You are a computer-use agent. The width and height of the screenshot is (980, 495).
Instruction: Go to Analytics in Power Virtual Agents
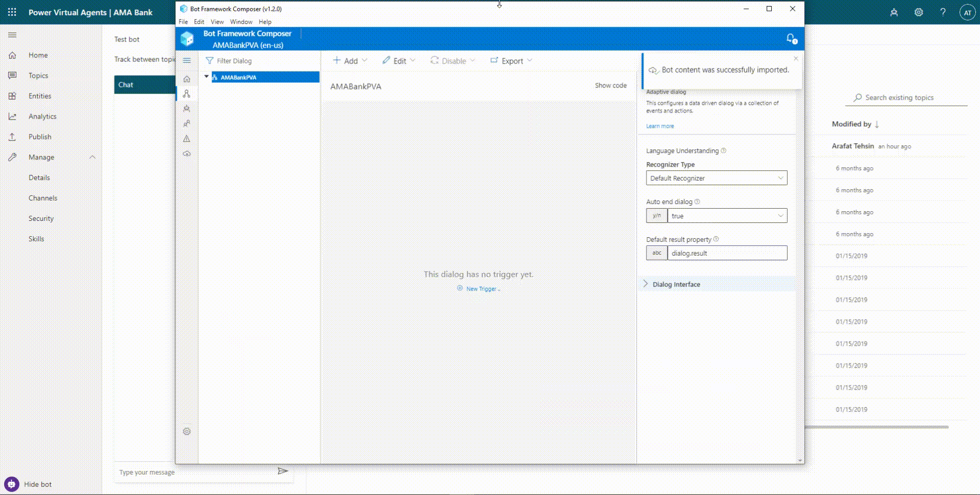coord(42,116)
